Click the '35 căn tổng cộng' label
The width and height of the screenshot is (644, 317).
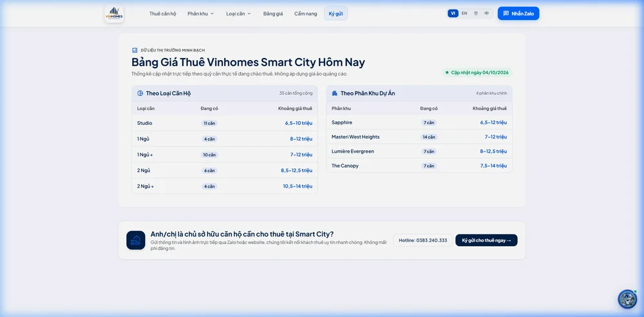pos(296,93)
